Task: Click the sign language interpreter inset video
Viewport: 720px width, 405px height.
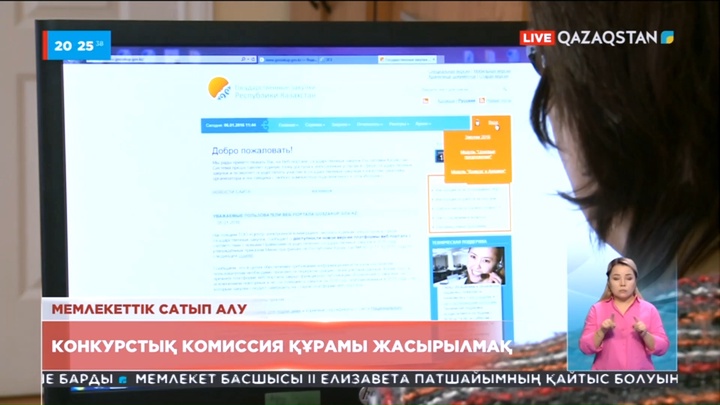Action: [x=622, y=312]
